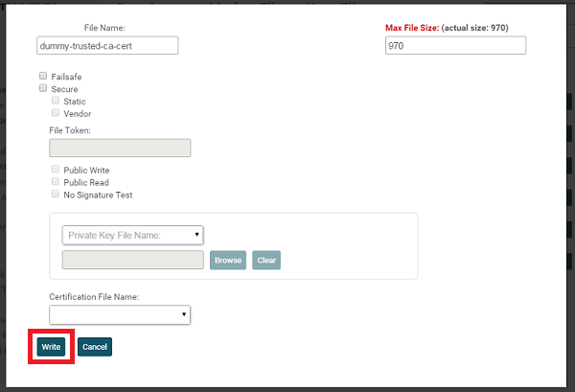The height and width of the screenshot is (392, 575).
Task: Click the File Name text field
Action: (x=106, y=46)
